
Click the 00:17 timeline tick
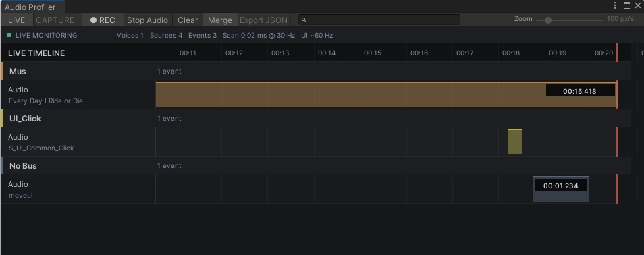[465, 53]
